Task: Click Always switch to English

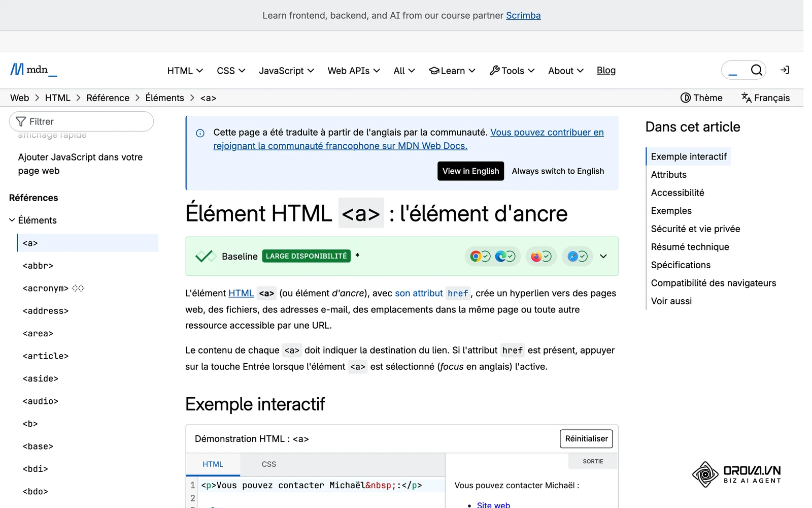Action: click(x=558, y=171)
